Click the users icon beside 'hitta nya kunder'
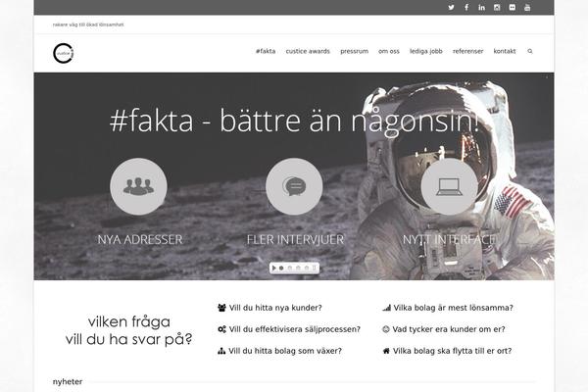Viewport: 588px width, 392px height. pos(221,308)
